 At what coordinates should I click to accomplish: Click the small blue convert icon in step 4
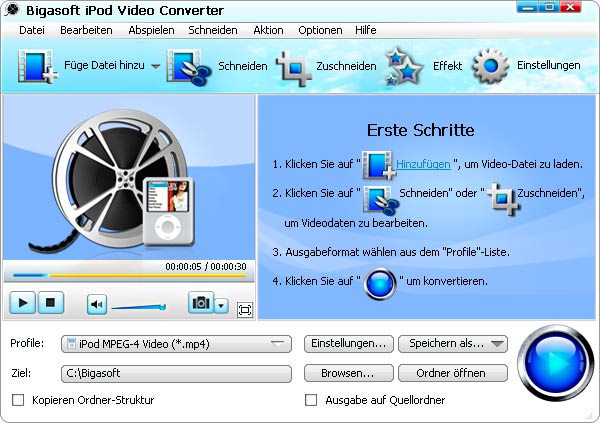point(380,284)
